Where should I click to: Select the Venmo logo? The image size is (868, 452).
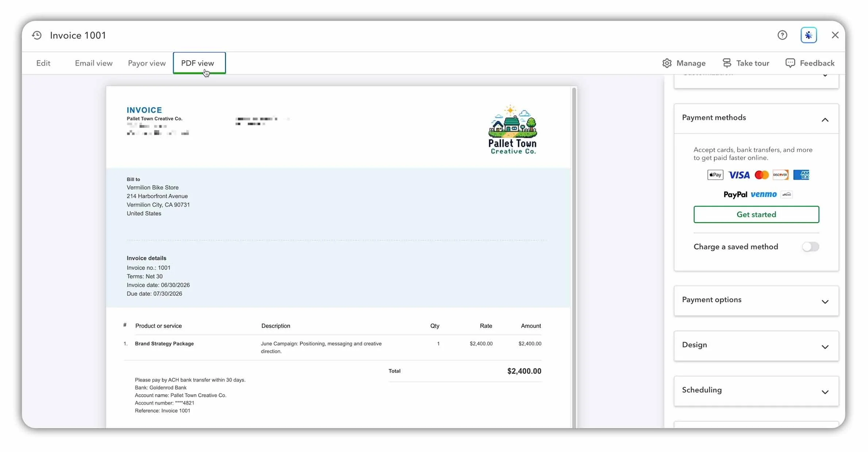click(x=764, y=194)
